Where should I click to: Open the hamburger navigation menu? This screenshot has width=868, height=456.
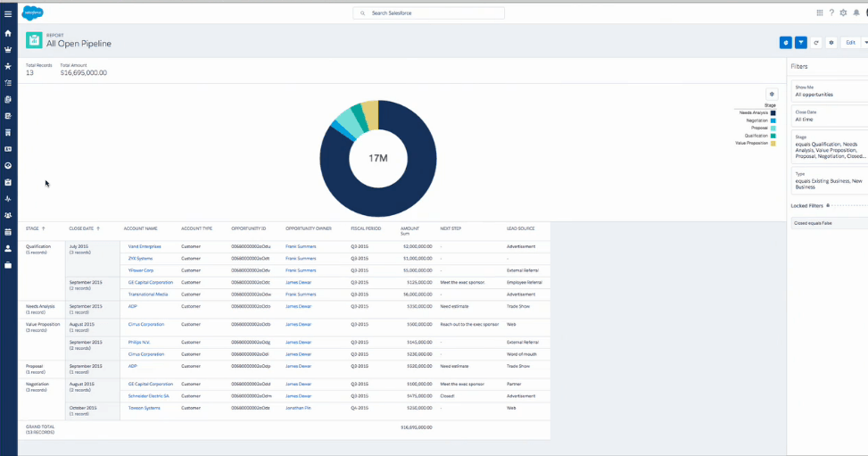(x=8, y=14)
